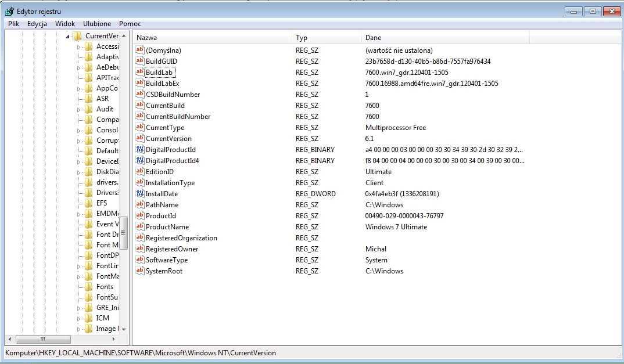624x364 pixels.
Task: Expand the ICM tree node
Action: [x=78, y=319]
